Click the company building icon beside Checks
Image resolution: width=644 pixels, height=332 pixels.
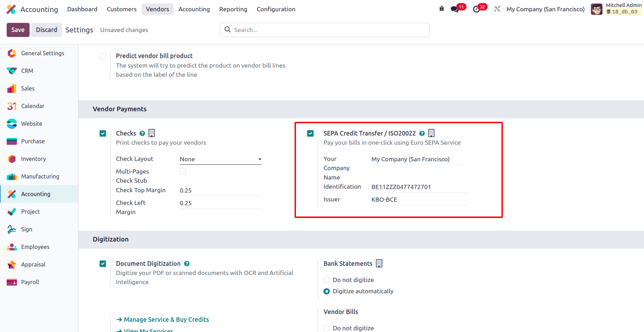click(152, 133)
